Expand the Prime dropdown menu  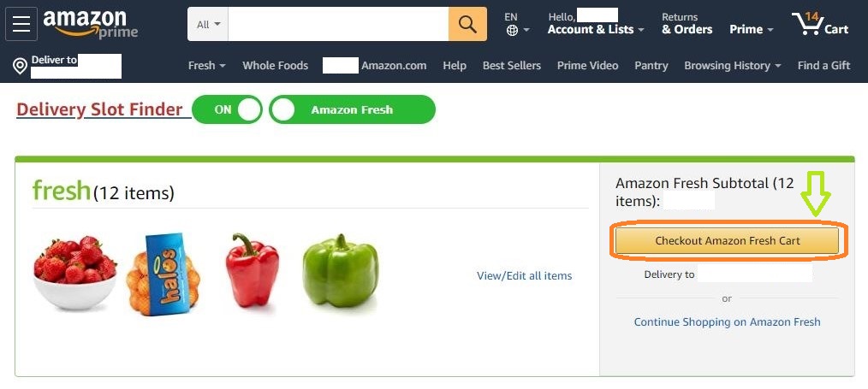(752, 30)
